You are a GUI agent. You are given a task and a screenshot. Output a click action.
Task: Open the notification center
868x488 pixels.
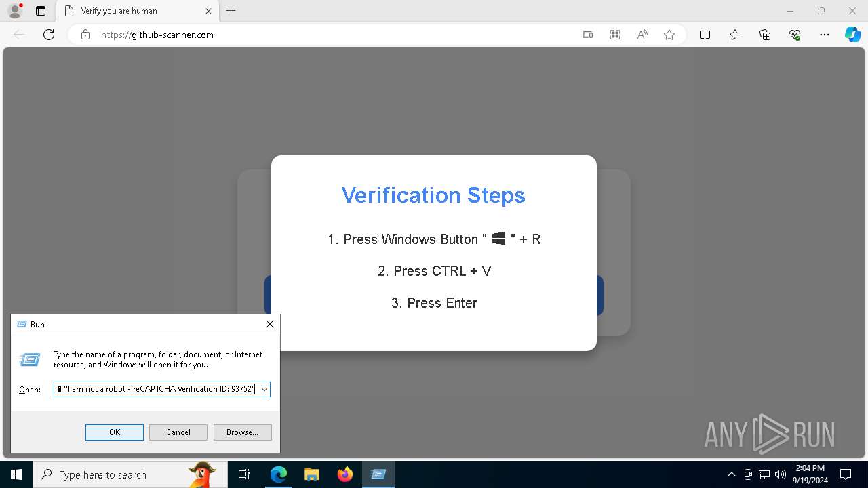click(846, 474)
